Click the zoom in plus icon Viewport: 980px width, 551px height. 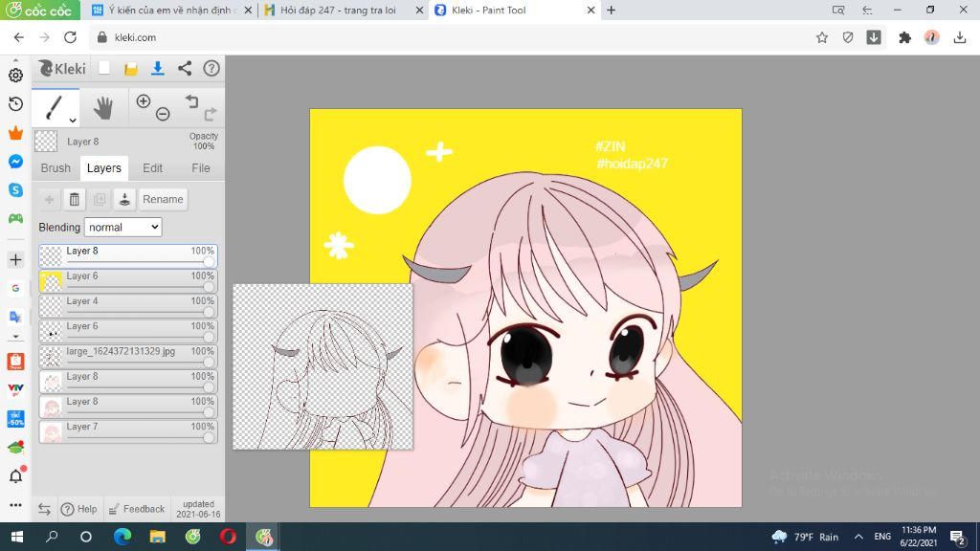[144, 101]
